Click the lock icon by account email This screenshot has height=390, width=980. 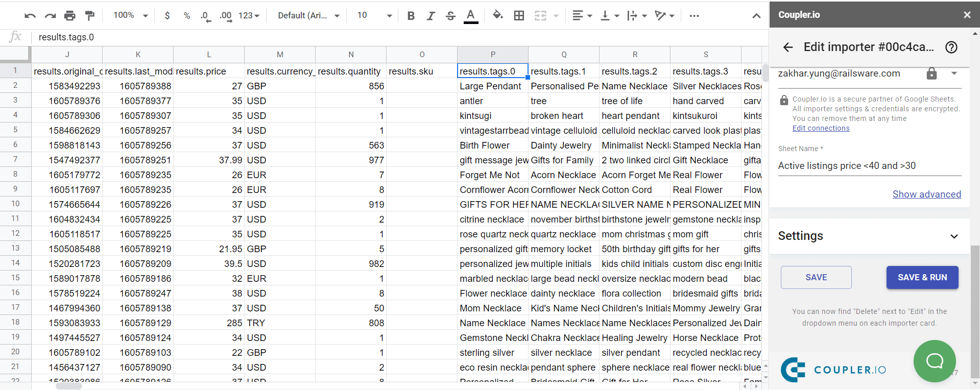pos(931,74)
